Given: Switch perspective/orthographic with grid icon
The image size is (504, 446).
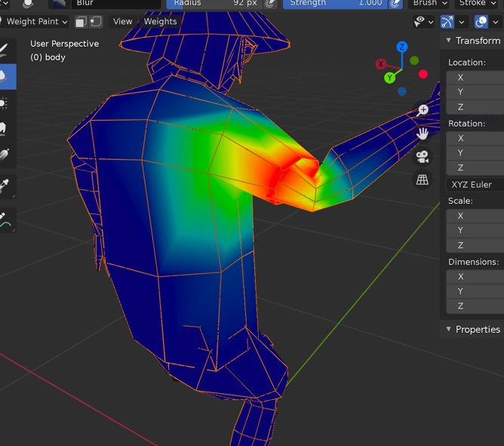Looking at the screenshot, I should pos(423,180).
